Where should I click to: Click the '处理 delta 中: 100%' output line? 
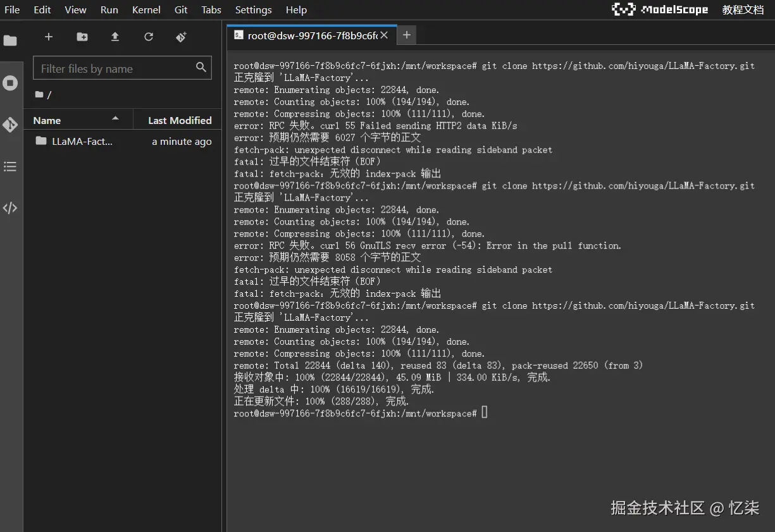tap(334, 390)
